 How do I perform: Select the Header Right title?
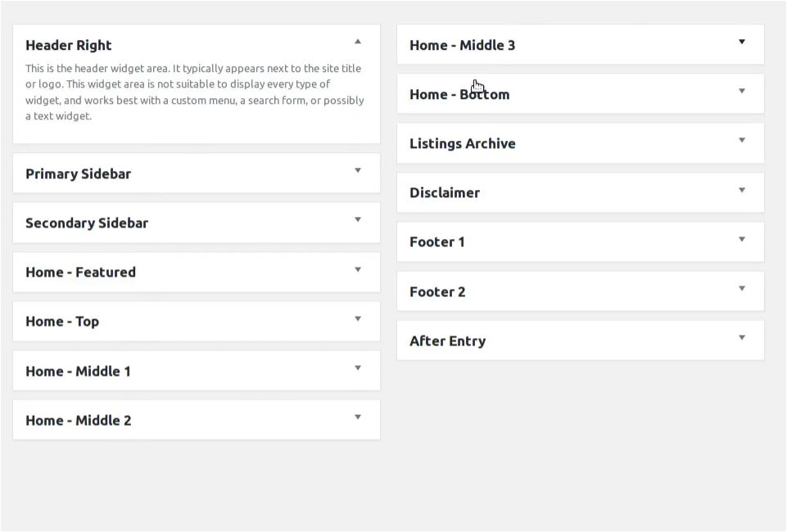pyautogui.click(x=68, y=45)
